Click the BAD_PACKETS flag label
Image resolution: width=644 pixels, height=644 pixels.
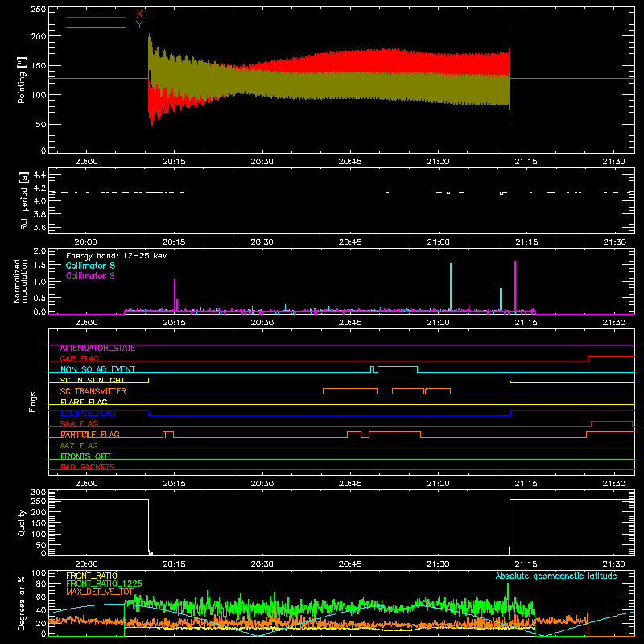click(x=88, y=467)
